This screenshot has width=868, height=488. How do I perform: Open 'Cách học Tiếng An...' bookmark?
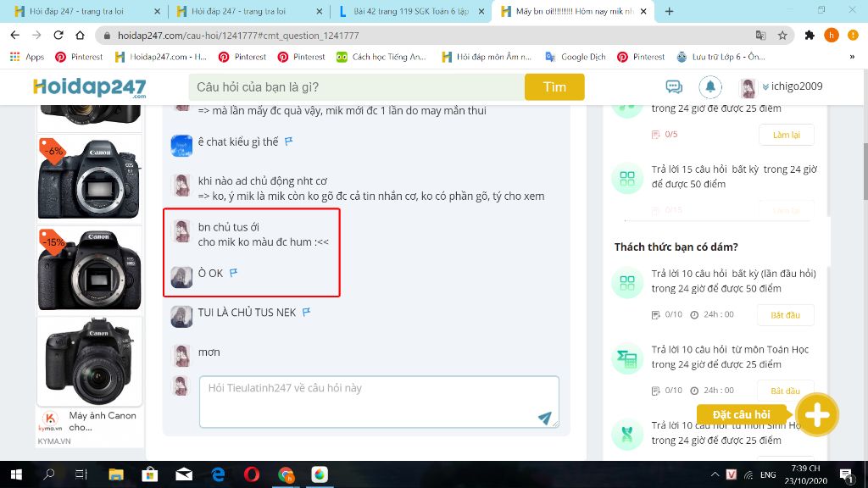[x=382, y=57]
